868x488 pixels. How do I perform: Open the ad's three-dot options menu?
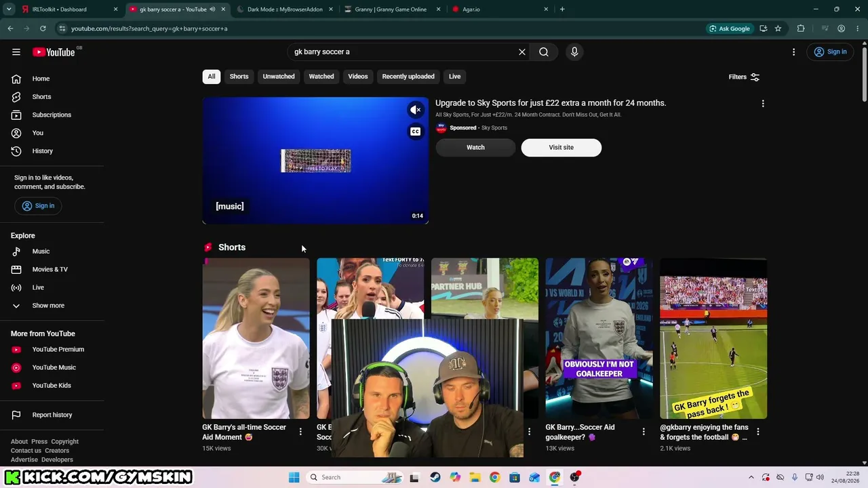763,104
